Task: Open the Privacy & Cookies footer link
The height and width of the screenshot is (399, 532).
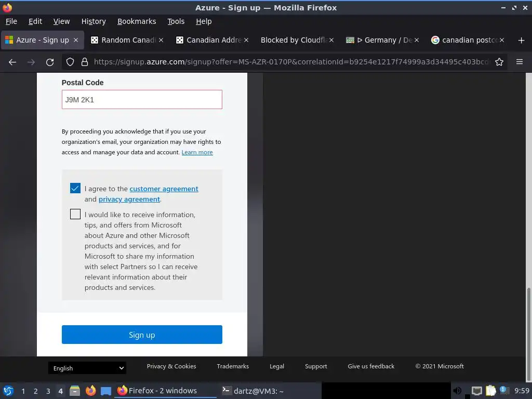Action: pos(171,366)
